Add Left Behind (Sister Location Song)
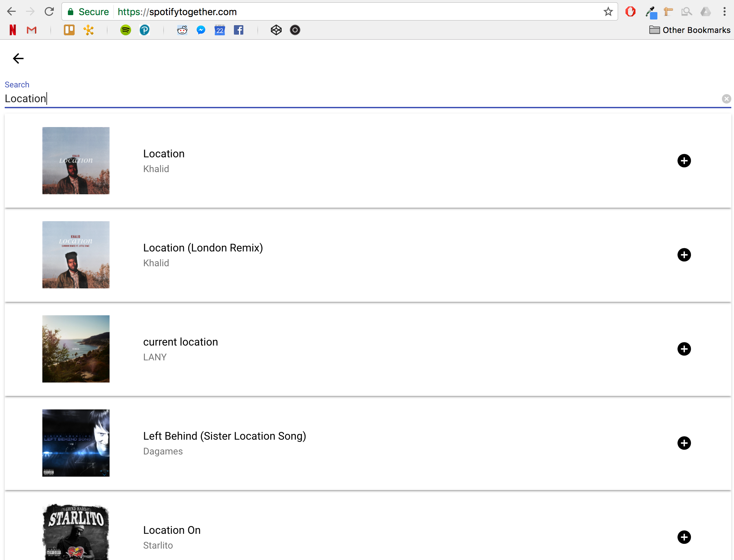This screenshot has width=734, height=560. click(684, 443)
